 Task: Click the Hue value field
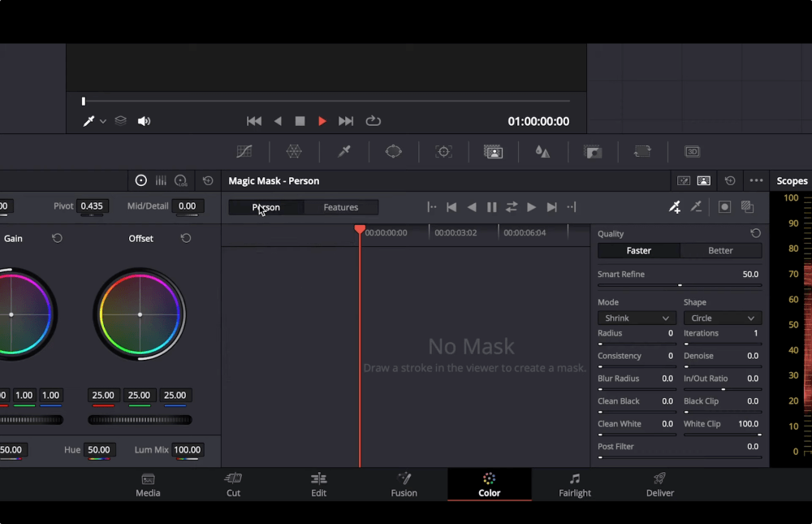[98, 449]
